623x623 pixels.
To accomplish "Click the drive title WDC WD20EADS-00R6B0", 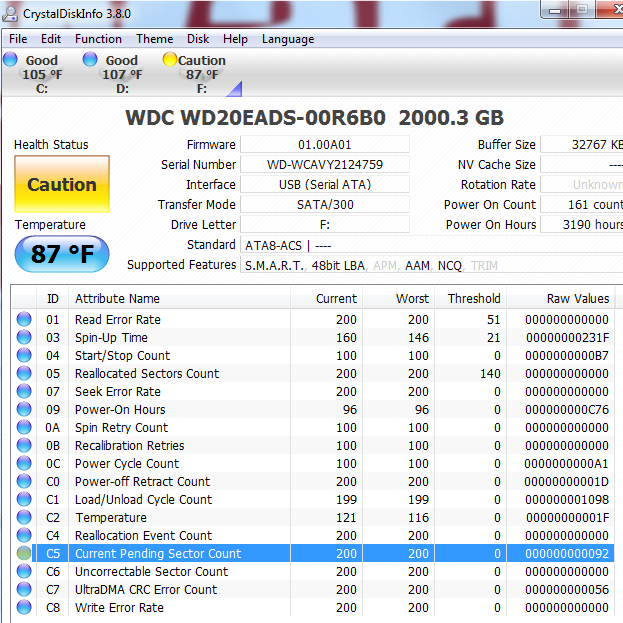I will (255, 118).
